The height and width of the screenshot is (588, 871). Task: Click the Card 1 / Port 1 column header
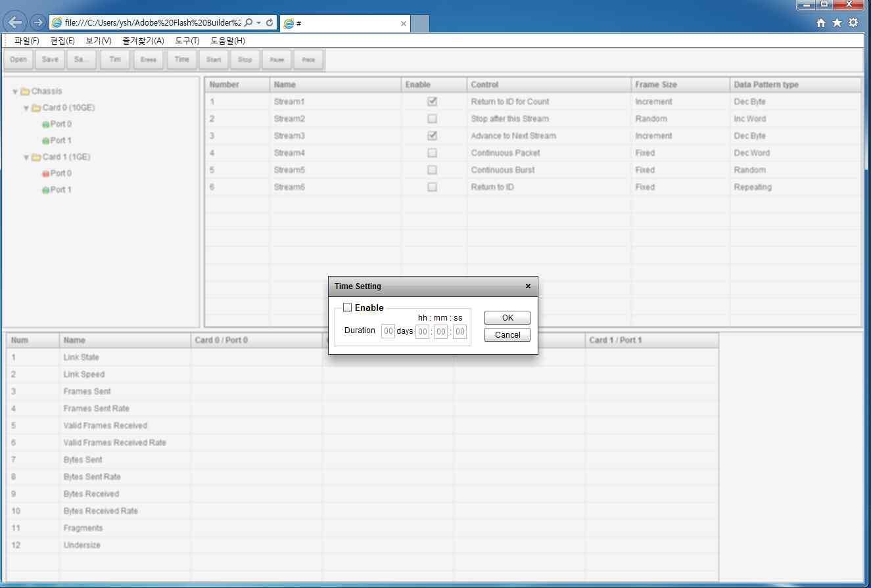click(x=651, y=340)
